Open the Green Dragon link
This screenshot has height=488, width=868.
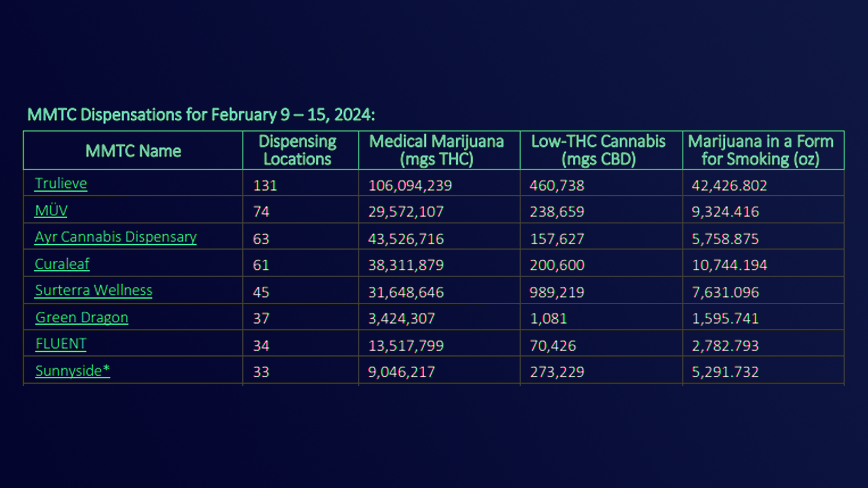(x=82, y=317)
